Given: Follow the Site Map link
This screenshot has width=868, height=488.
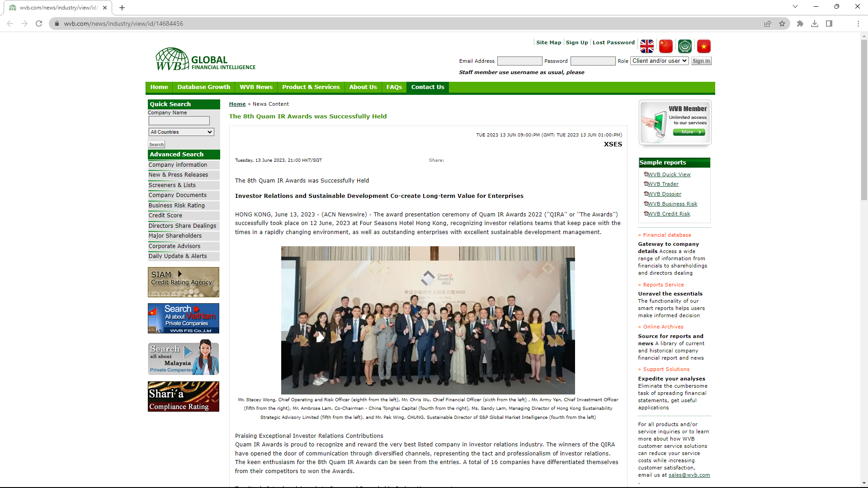Looking at the screenshot, I should pos(548,42).
